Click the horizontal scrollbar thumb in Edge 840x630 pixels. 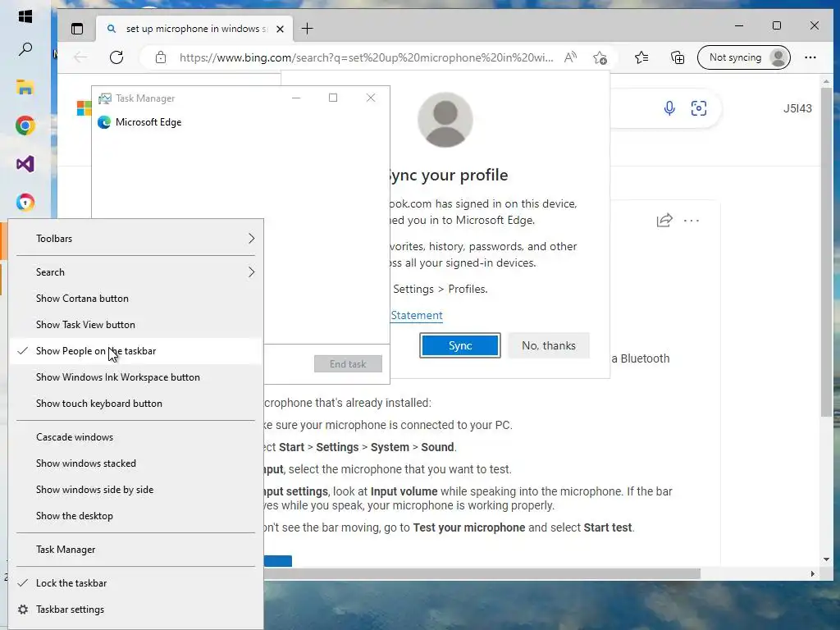[x=482, y=573]
